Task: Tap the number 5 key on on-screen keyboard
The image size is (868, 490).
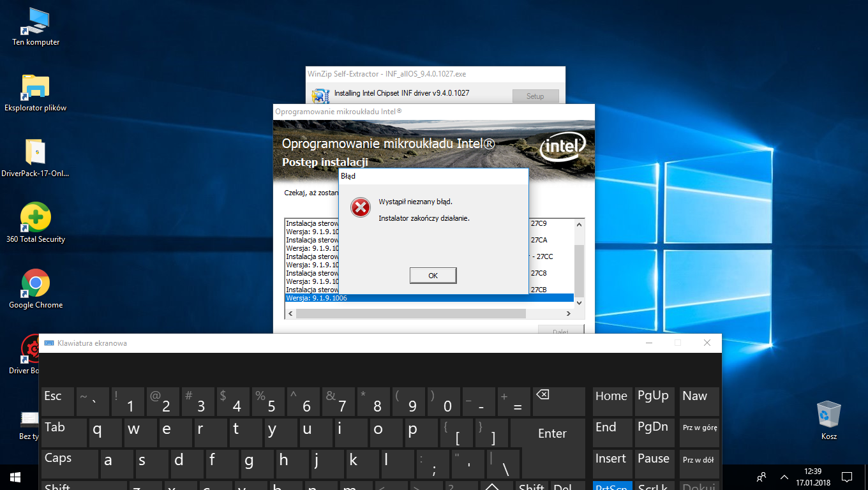Action: click(268, 402)
